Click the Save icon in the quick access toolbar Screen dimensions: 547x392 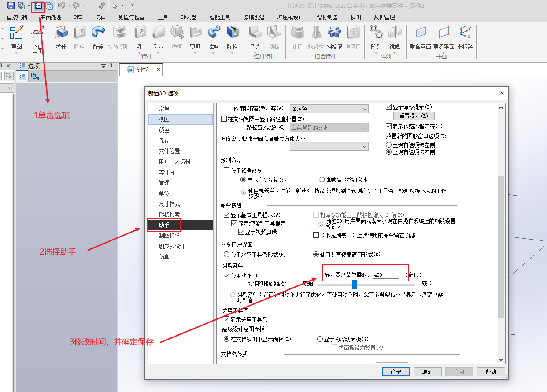point(11,6)
